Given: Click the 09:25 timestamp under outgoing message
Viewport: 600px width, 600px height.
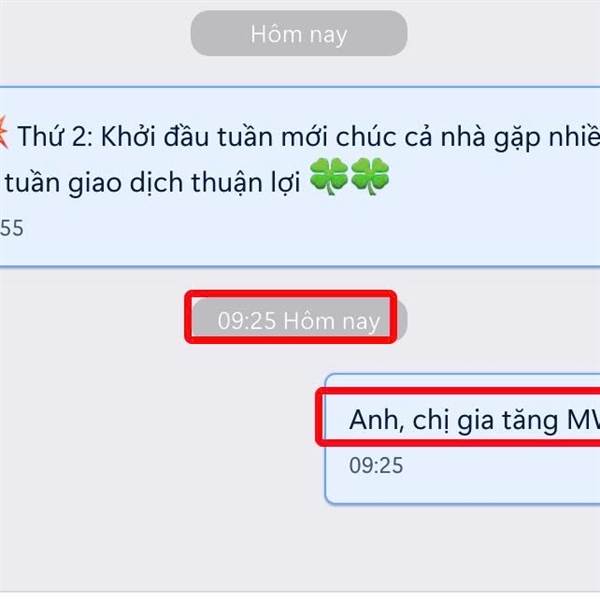Looking at the screenshot, I should [376, 465].
